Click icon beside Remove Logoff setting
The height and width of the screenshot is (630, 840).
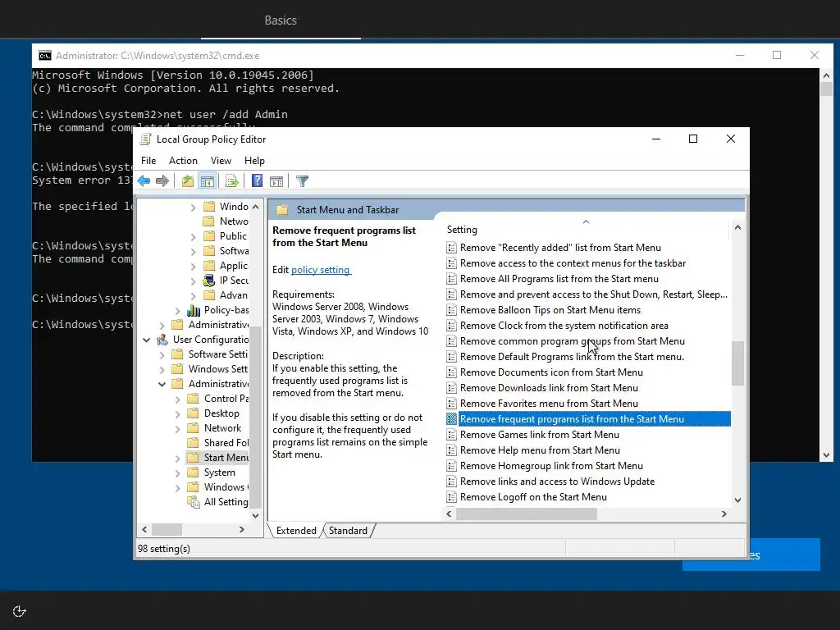pos(452,497)
